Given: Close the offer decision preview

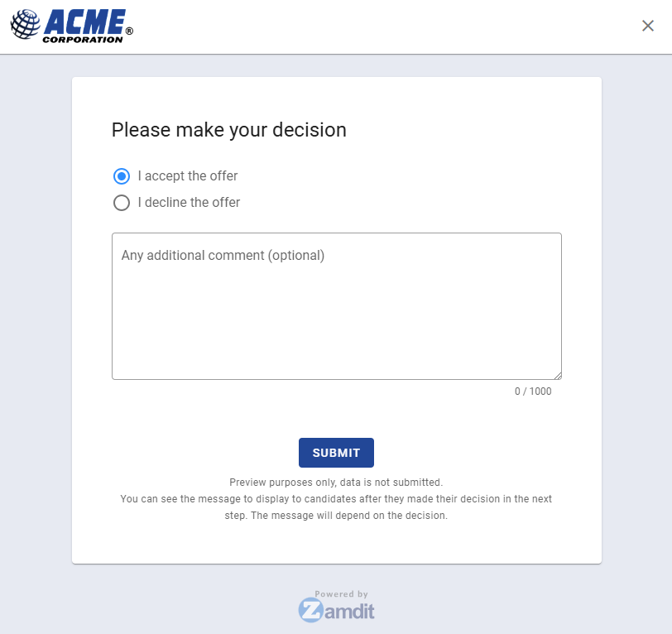Looking at the screenshot, I should (x=648, y=26).
